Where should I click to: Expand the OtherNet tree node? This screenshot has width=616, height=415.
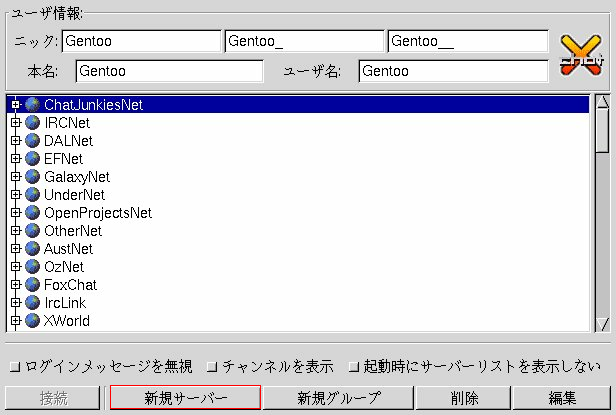(15, 231)
